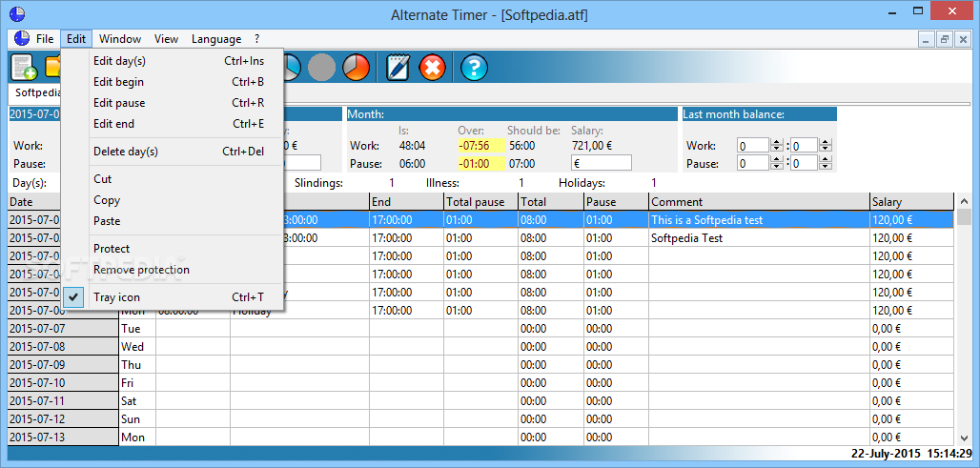
Task: Click the End column header
Action: click(x=406, y=202)
